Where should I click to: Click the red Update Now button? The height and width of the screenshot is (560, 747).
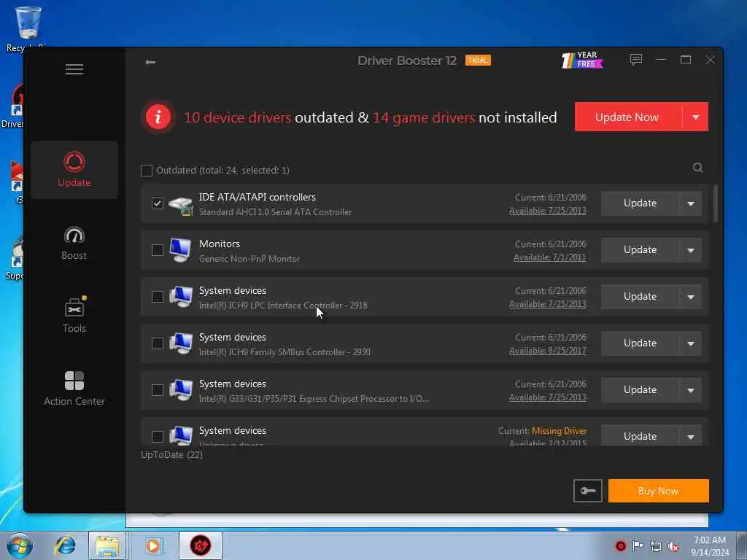pos(628,117)
